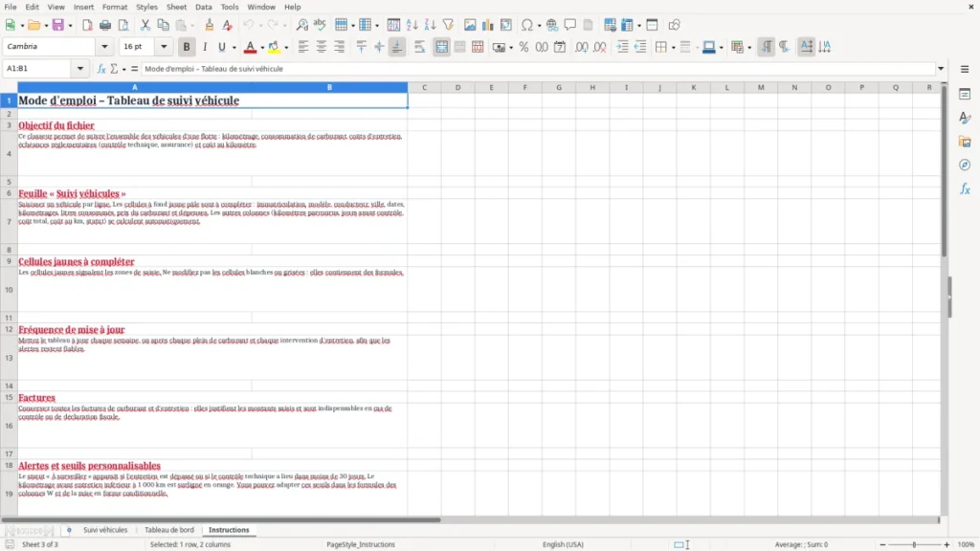Open sidebar Functions fx icon
This screenshot has width=980, height=551.
click(965, 188)
